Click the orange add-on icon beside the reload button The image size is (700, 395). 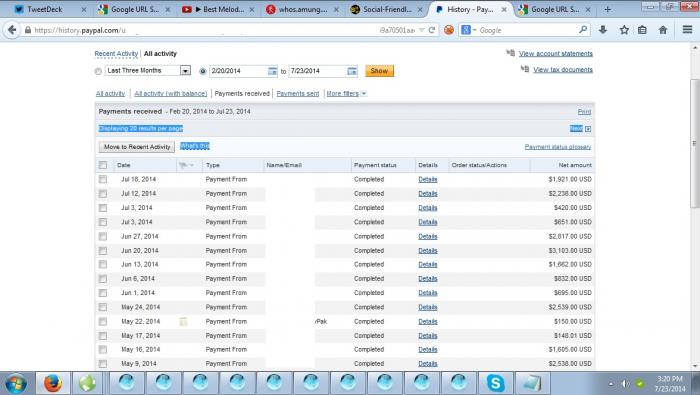pyautogui.click(x=449, y=30)
